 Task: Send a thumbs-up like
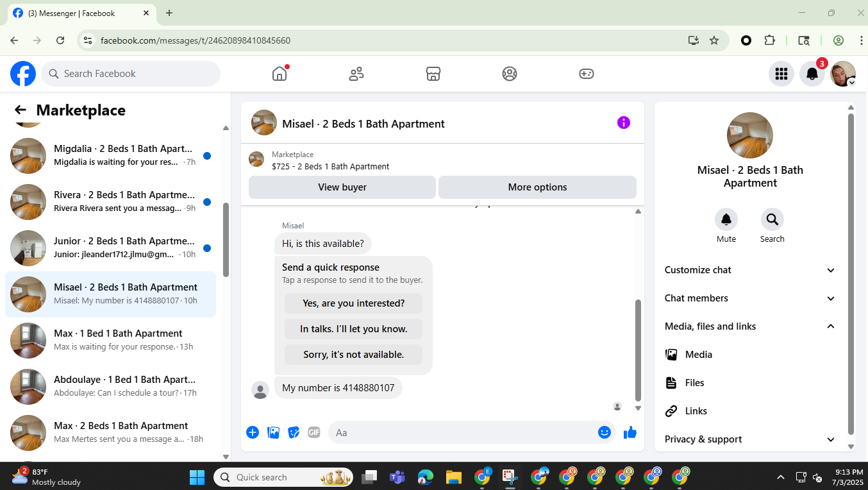(x=630, y=432)
